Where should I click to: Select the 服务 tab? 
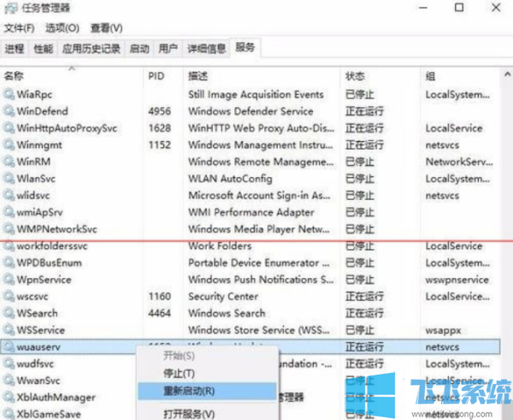tap(245, 47)
